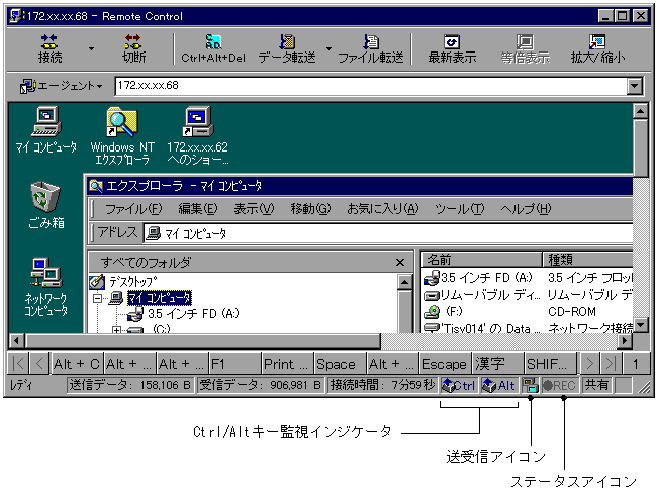Close the すべてのフォルダ pane
Screen dimensions: 657x499
400,263
